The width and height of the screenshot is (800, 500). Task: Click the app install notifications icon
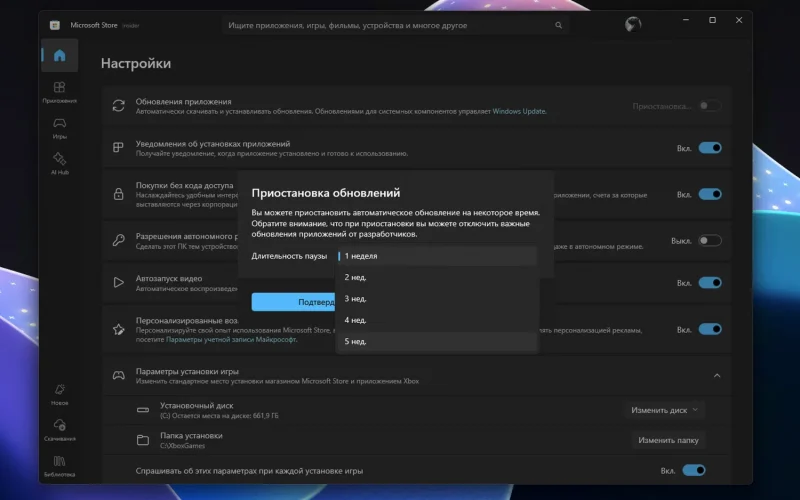tap(118, 147)
